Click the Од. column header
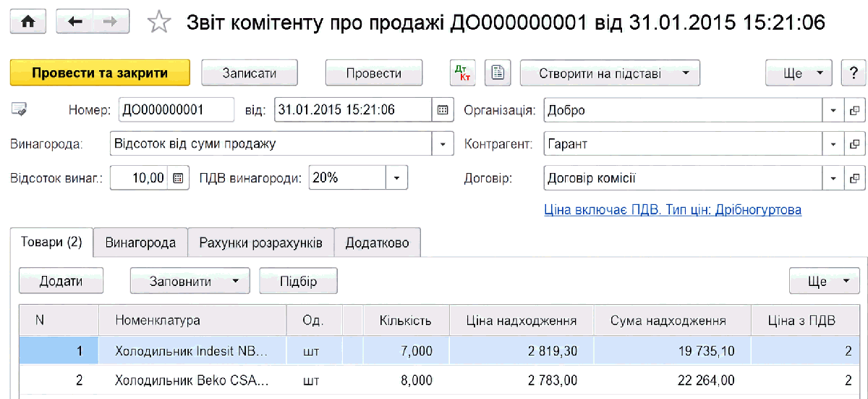This screenshot has height=399, width=868. pos(314,320)
